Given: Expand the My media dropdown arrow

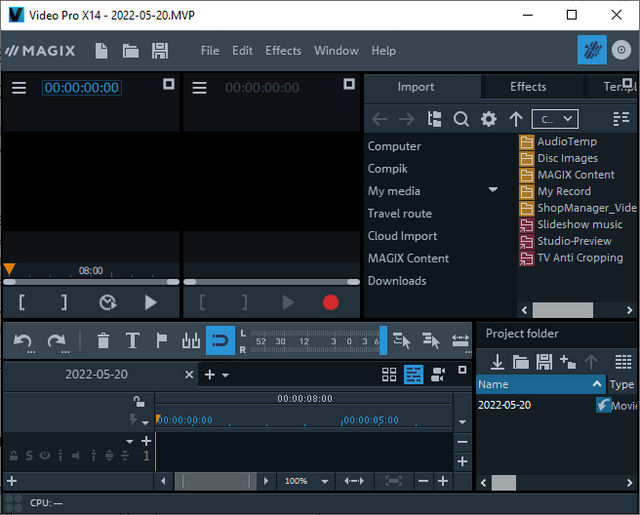Looking at the screenshot, I should click(493, 190).
